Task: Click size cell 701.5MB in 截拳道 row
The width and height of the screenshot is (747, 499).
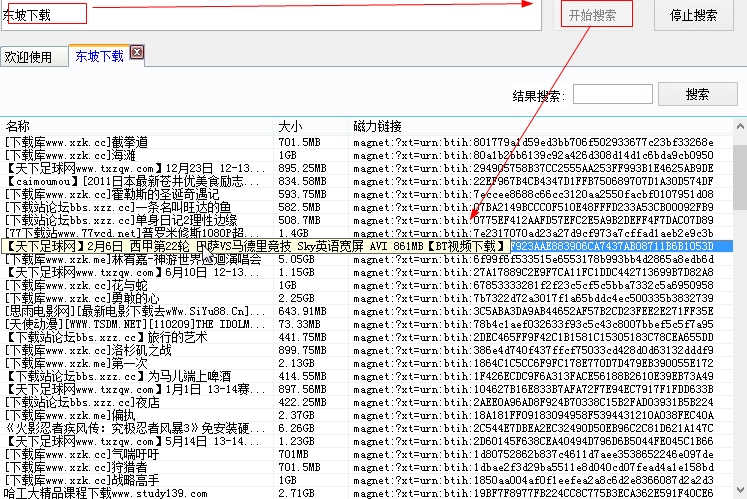Action: coord(300,142)
